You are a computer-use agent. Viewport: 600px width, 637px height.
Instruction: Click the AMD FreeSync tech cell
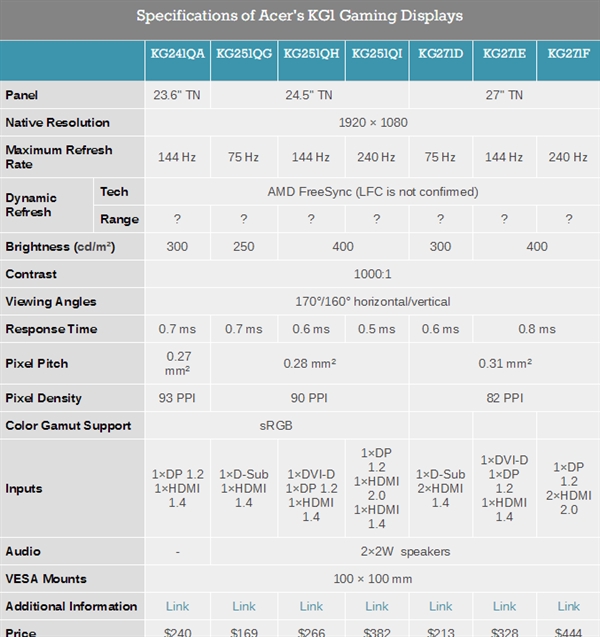tap(372, 191)
